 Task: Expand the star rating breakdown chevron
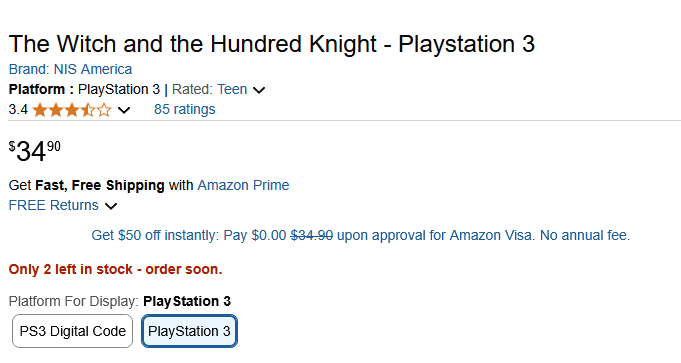tap(124, 110)
